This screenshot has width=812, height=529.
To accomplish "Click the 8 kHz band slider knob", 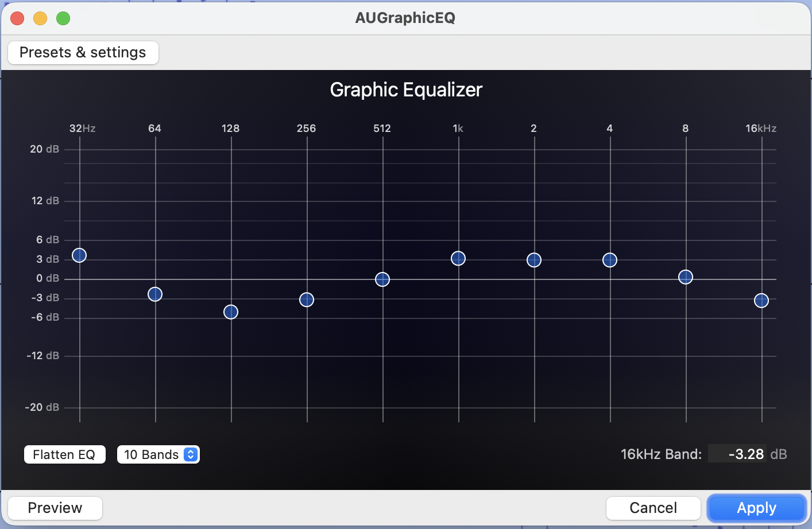I will point(686,277).
